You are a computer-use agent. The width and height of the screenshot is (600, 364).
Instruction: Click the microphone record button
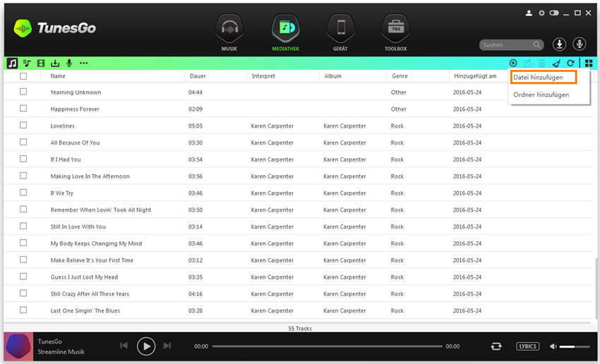580,44
